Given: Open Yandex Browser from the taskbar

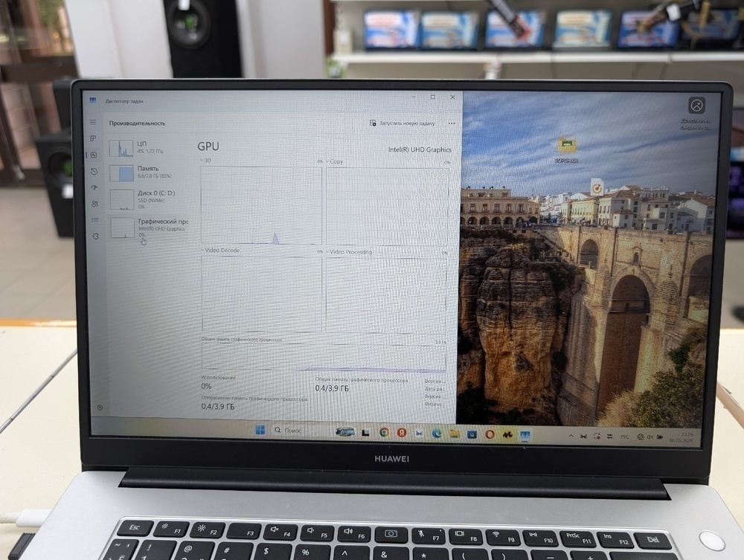Looking at the screenshot, I should (x=402, y=433).
